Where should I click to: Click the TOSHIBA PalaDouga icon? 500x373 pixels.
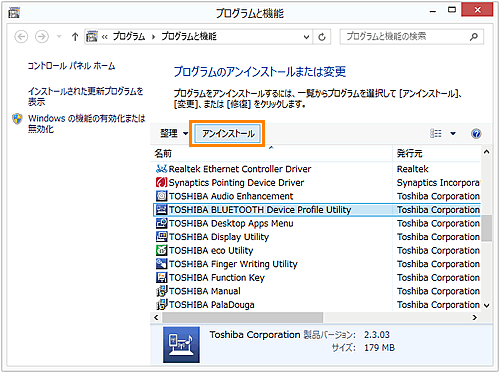pyautogui.click(x=161, y=304)
